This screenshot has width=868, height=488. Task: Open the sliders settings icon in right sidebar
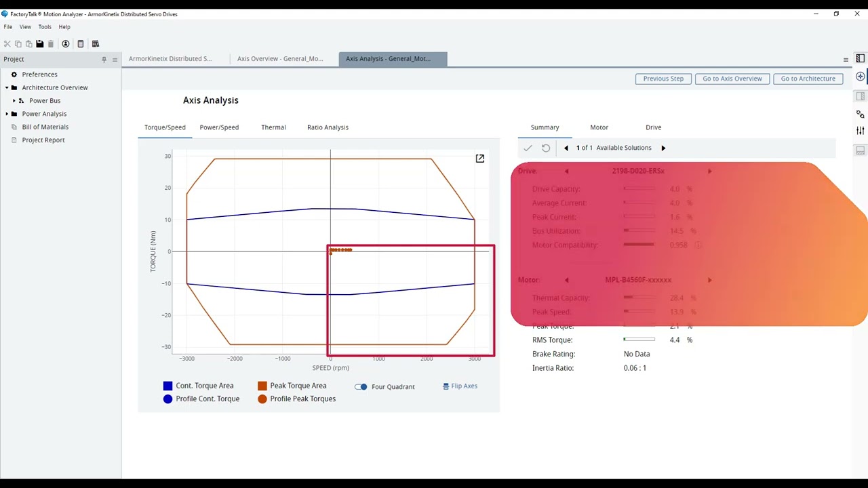(x=861, y=131)
